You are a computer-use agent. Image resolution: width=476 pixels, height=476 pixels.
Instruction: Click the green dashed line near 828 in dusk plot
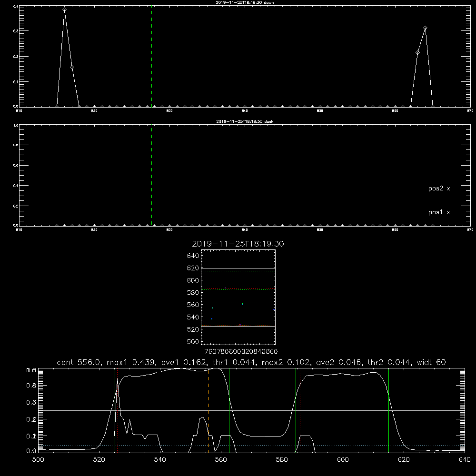(151, 175)
